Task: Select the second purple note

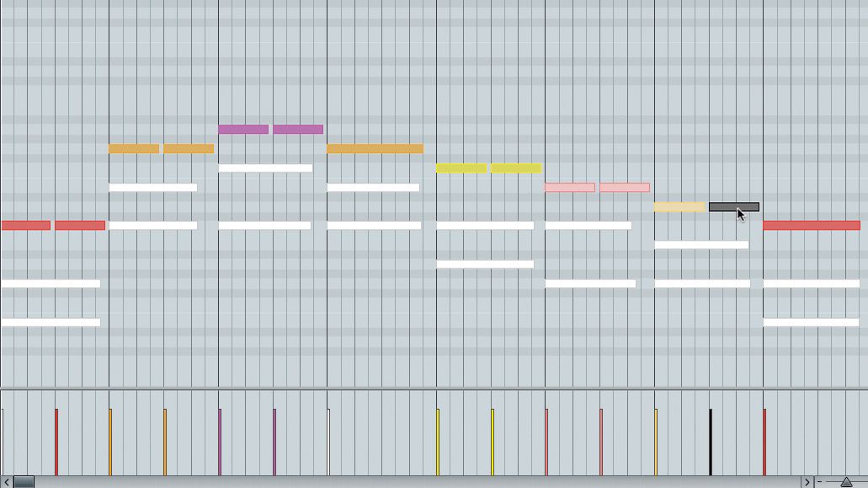Action: (x=296, y=128)
